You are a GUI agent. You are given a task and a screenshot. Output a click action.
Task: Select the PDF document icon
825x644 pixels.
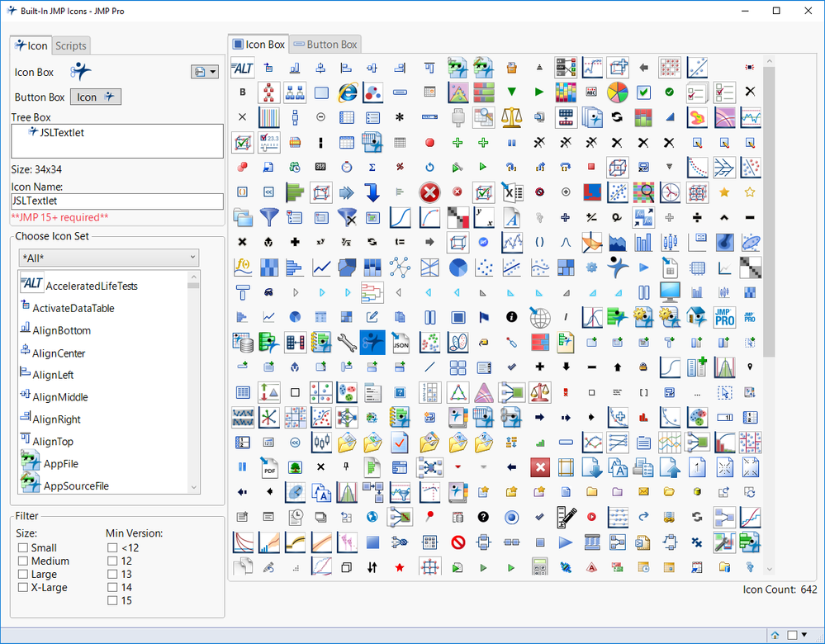(268, 468)
